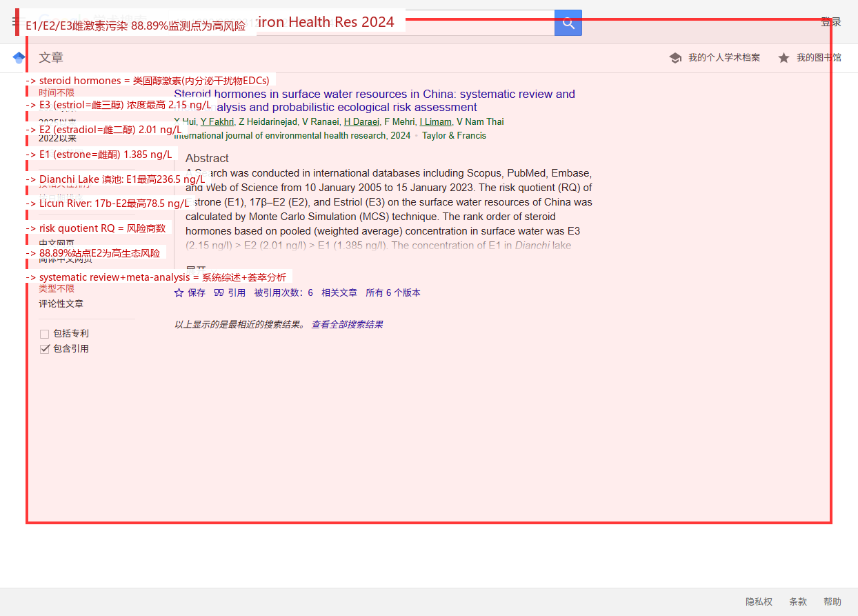858x616 pixels.
Task: Click 被引用次数：6 cited-by link
Action: (x=283, y=292)
